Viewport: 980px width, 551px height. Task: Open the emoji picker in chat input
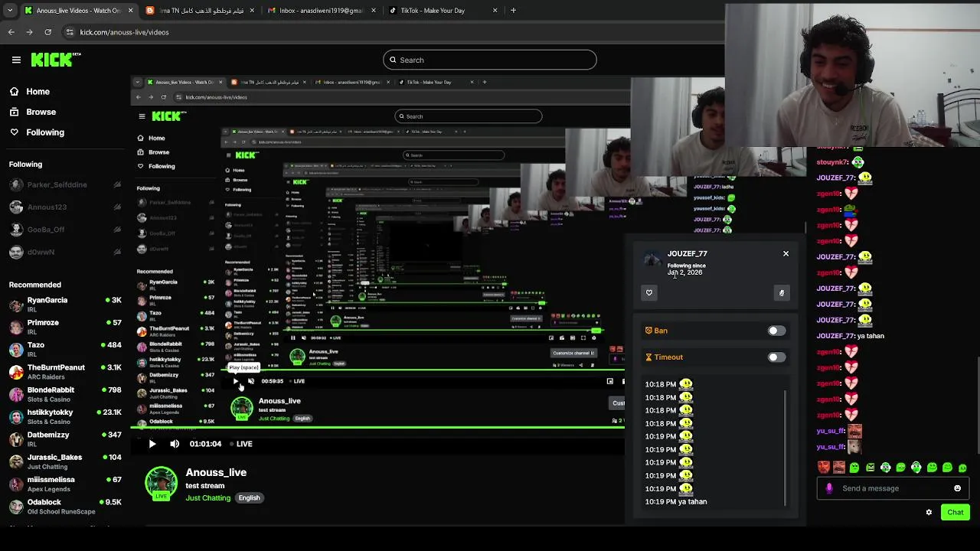(x=957, y=488)
